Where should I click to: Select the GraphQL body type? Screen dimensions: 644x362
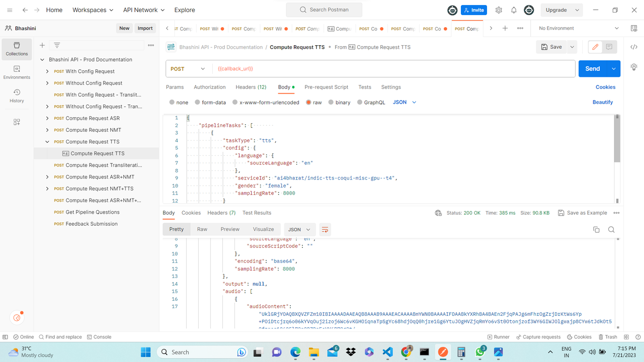tap(371, 102)
